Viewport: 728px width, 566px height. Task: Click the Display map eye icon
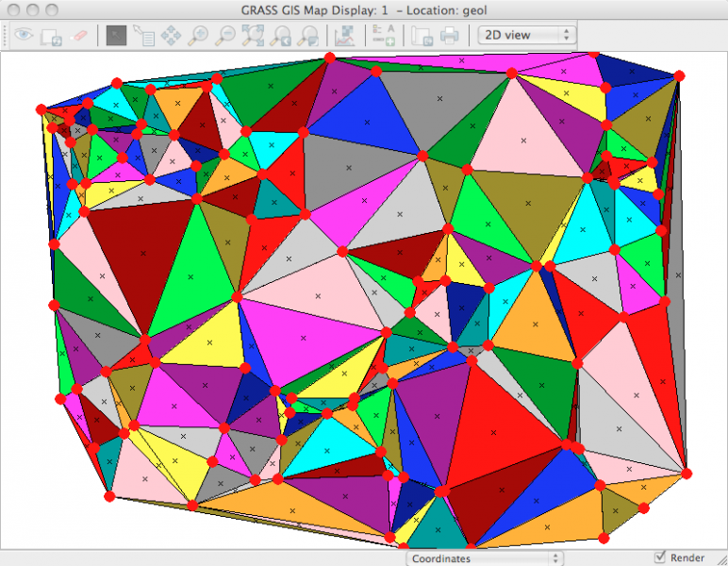(x=23, y=36)
